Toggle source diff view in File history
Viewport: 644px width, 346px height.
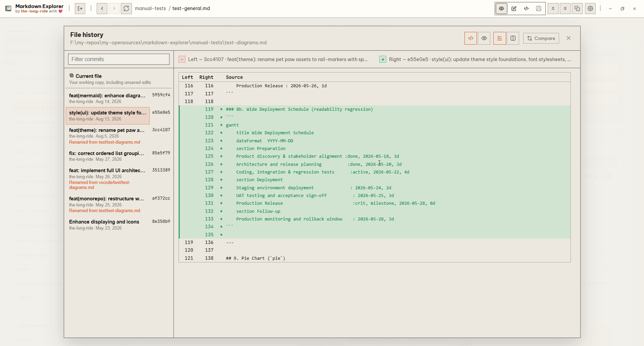click(x=470, y=38)
